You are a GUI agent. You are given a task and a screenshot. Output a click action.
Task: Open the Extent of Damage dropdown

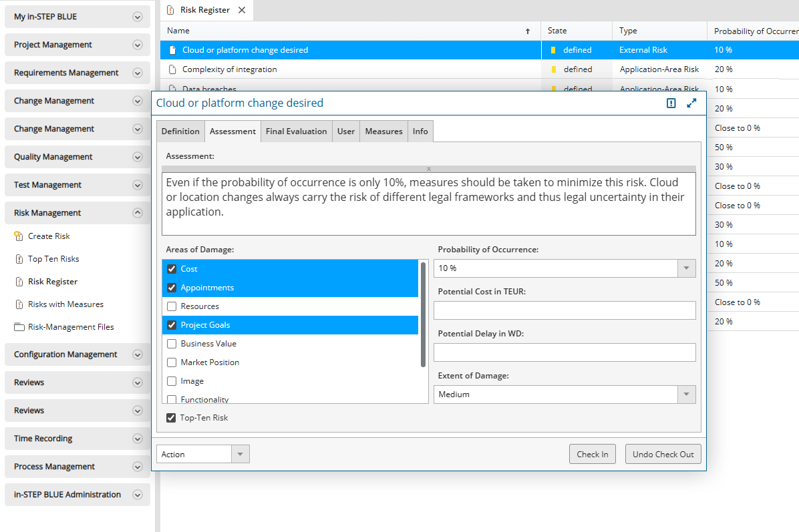point(686,394)
